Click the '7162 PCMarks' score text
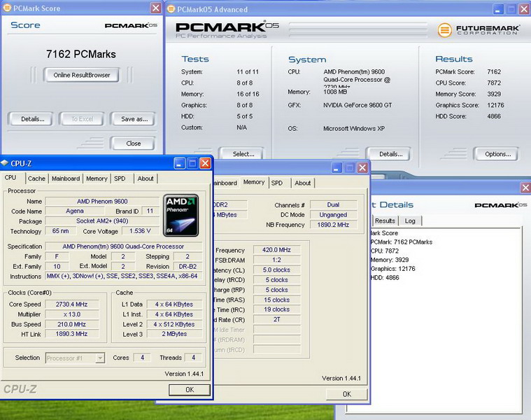 pos(81,54)
